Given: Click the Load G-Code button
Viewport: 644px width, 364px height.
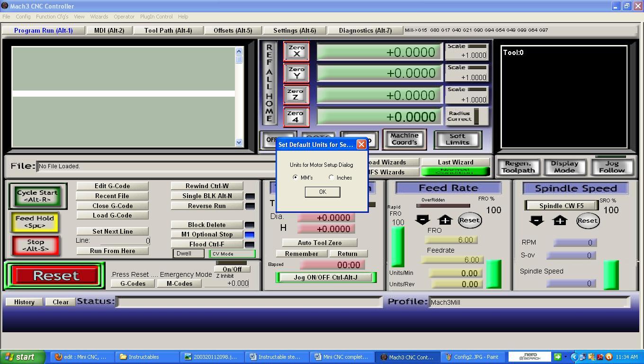Looking at the screenshot, I should pos(112,215).
